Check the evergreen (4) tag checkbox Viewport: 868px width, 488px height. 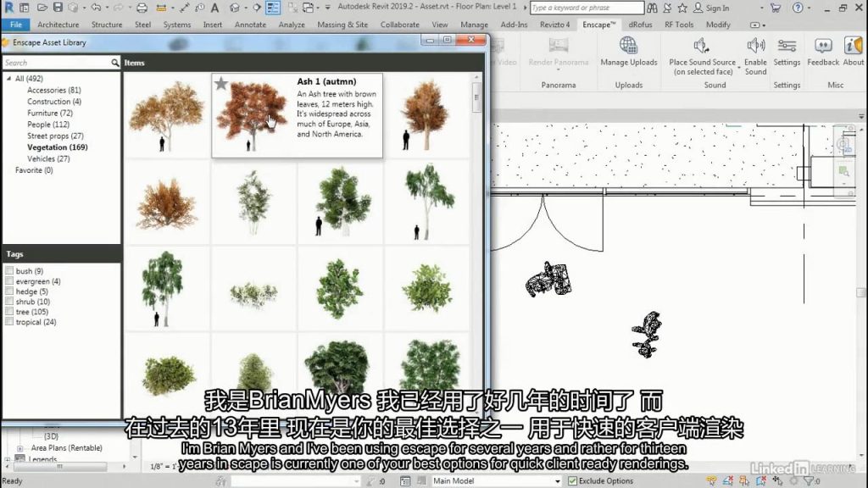point(9,281)
